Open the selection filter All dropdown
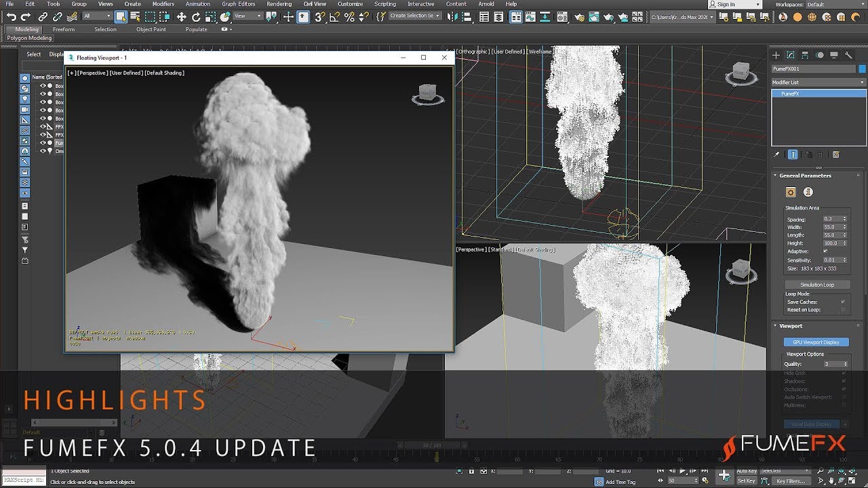 (97, 16)
